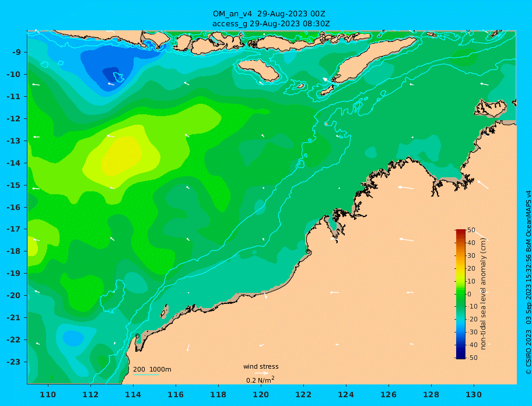Click latitude label -14 on y-axis
The height and width of the screenshot is (406, 532).
pyautogui.click(x=13, y=163)
